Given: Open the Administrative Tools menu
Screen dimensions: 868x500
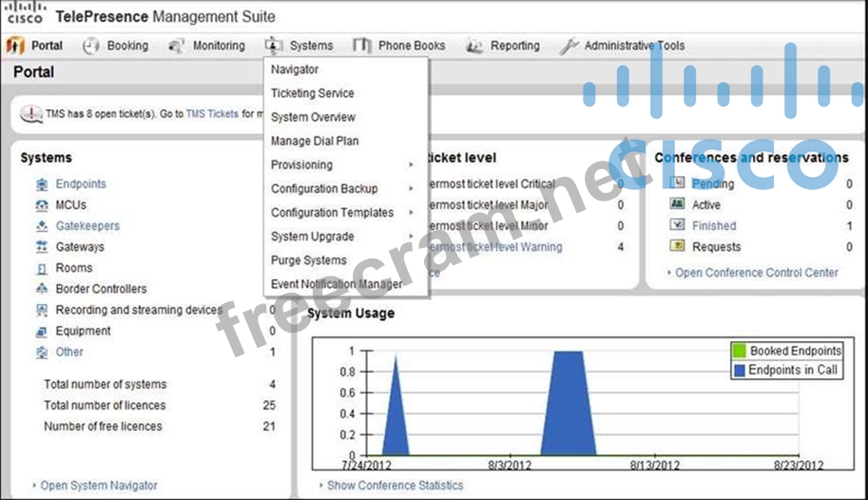Looking at the screenshot, I should pos(633,46).
